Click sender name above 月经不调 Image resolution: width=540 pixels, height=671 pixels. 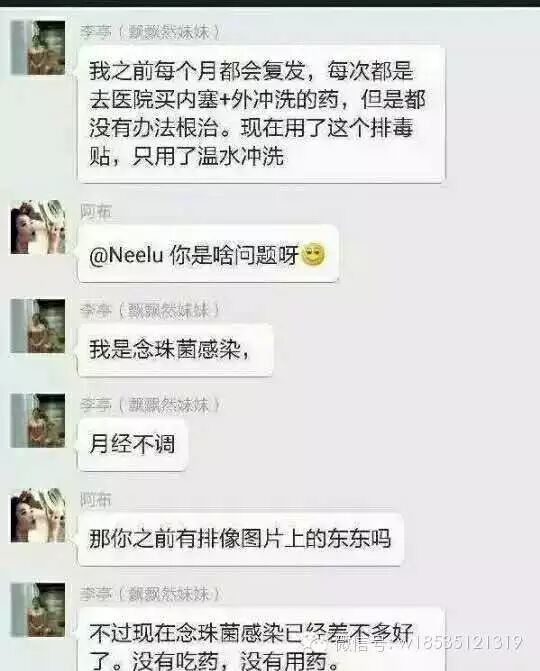click(x=150, y=405)
